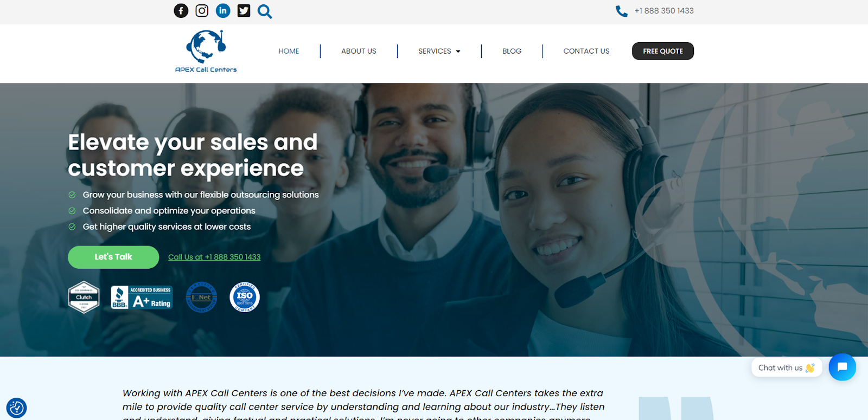Navigate to the BLOG page
868x420 pixels.
click(512, 51)
